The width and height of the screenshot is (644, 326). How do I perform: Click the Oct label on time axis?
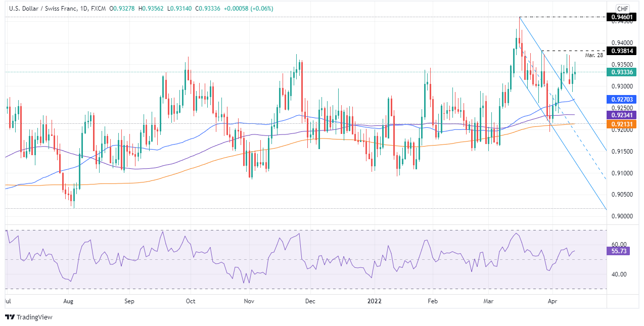click(x=190, y=300)
